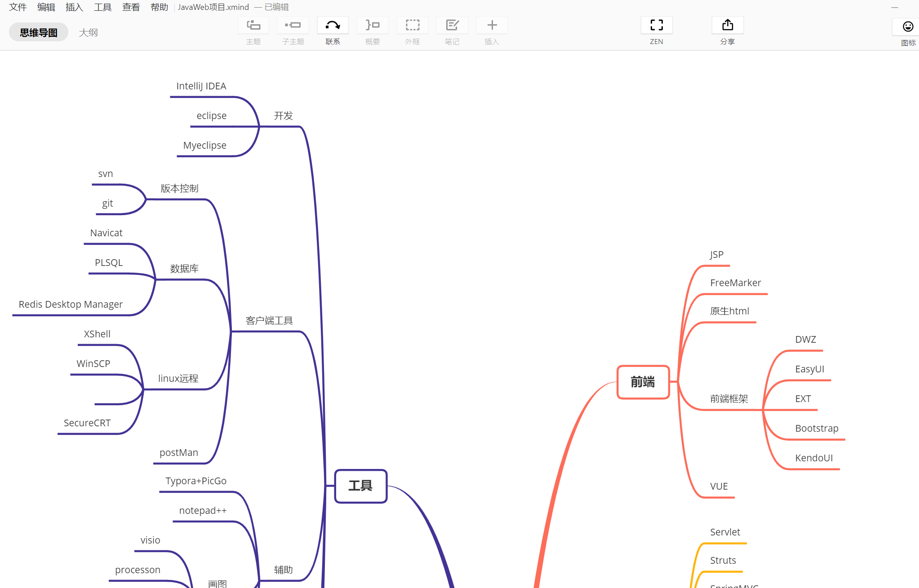919x588 pixels.
Task: Select the 前端 main topic node
Action: tap(643, 382)
